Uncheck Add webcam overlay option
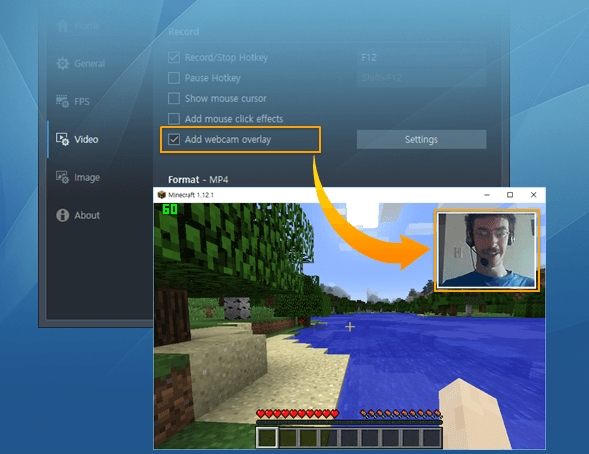Viewport: 589px width, 454px height. (x=174, y=139)
